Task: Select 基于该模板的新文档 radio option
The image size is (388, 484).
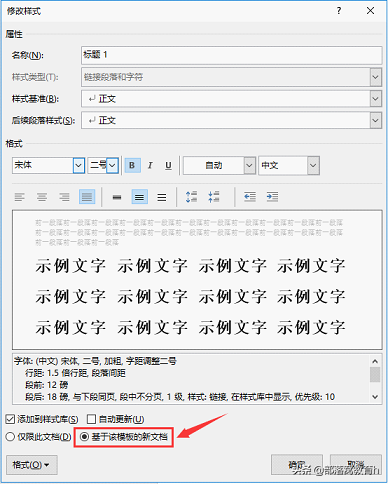Action: [x=124, y=437]
